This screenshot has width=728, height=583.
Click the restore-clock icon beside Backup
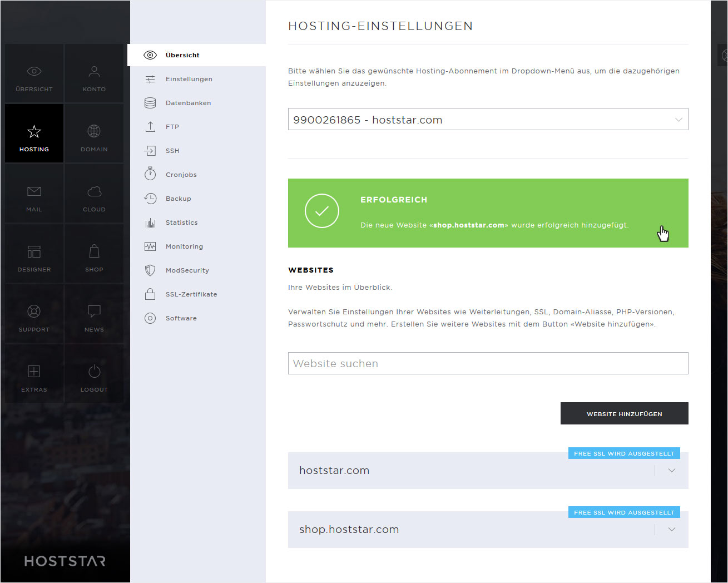point(150,199)
